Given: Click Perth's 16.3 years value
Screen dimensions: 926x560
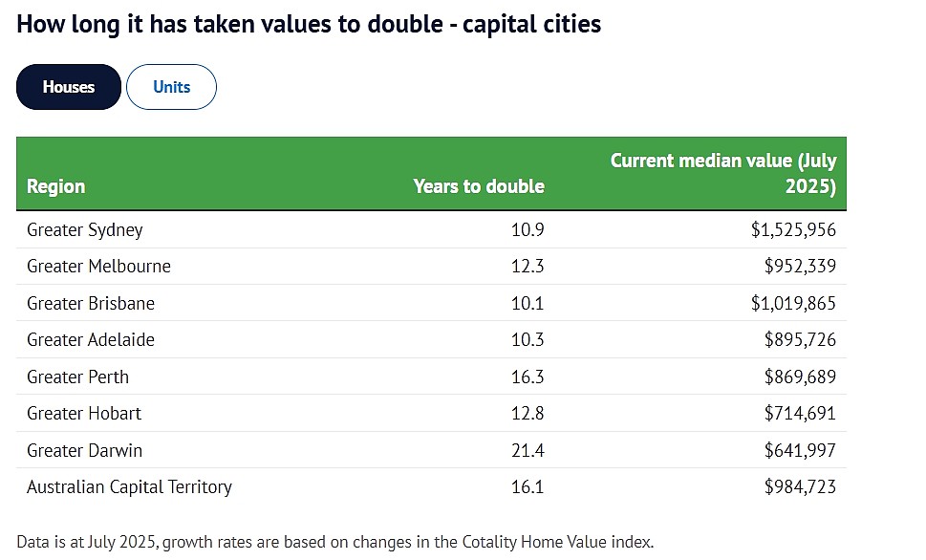Looking at the screenshot, I should [528, 377].
